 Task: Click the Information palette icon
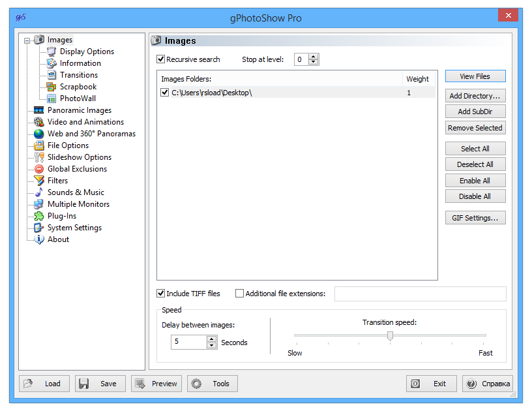click(52, 63)
